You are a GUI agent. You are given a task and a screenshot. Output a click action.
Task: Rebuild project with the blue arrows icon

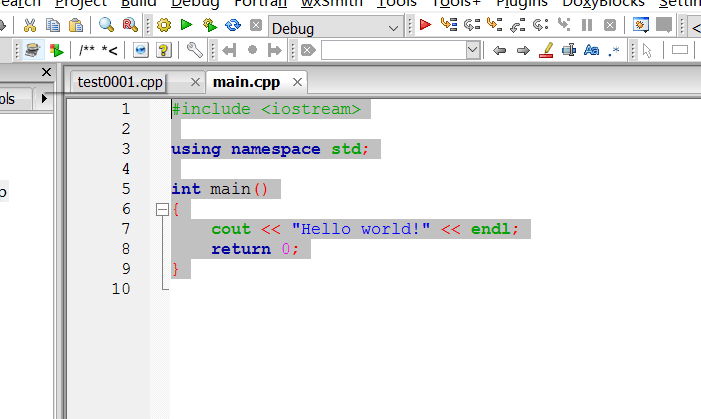click(232, 25)
